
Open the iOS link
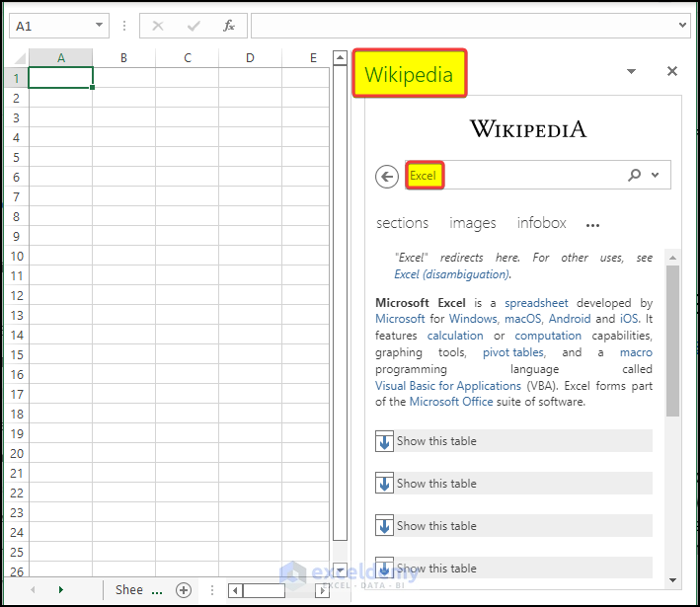click(x=629, y=319)
